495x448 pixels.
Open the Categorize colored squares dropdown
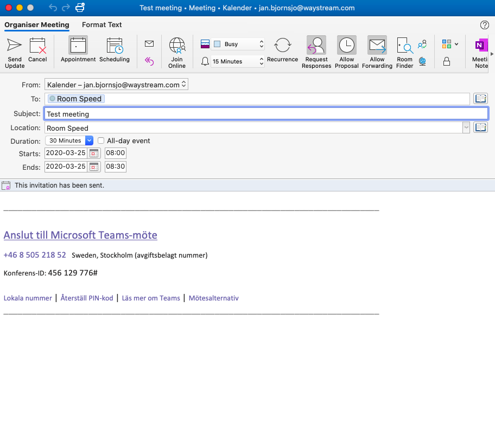pyautogui.click(x=450, y=44)
